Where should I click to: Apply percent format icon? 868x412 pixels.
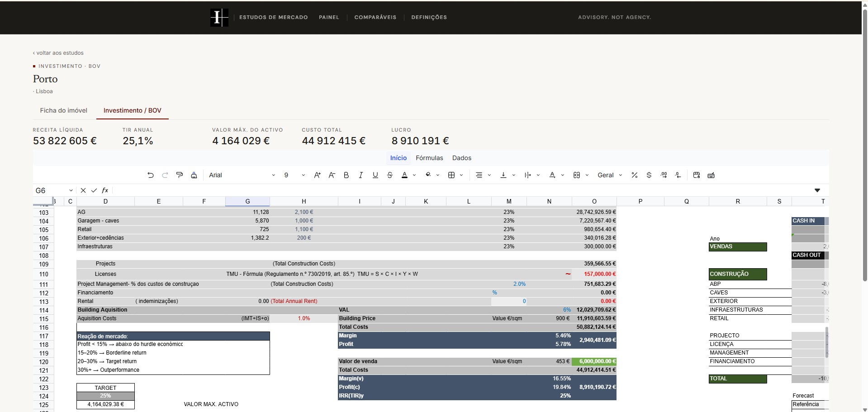[635, 175]
